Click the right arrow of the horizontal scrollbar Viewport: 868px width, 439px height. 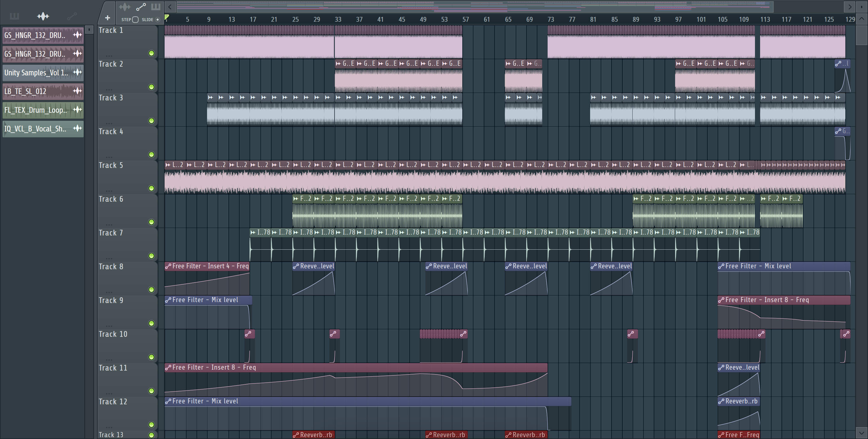[850, 7]
